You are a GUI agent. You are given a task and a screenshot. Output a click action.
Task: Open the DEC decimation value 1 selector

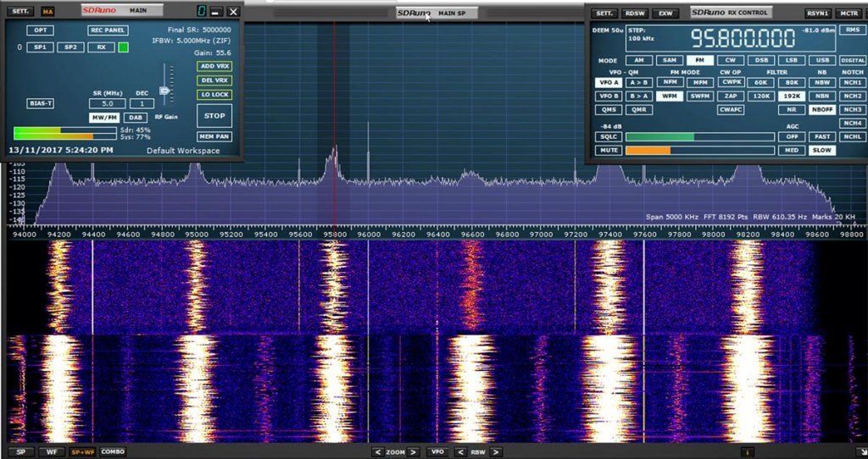click(142, 103)
